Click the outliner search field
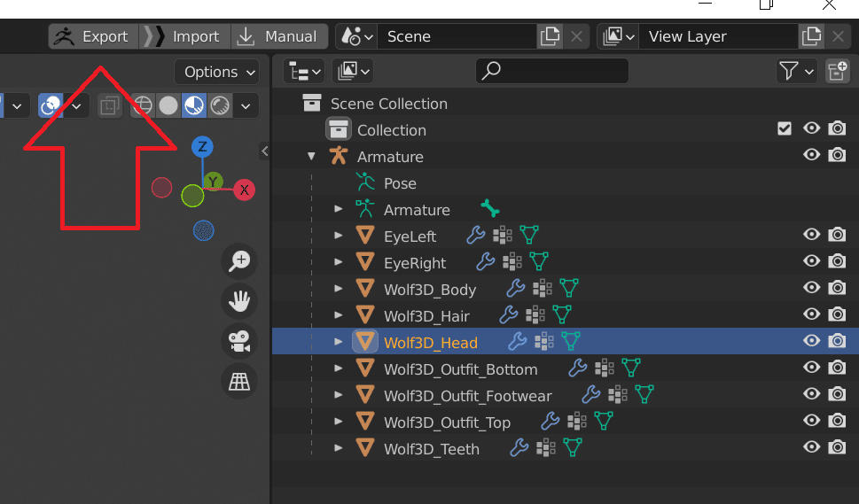 click(x=551, y=71)
